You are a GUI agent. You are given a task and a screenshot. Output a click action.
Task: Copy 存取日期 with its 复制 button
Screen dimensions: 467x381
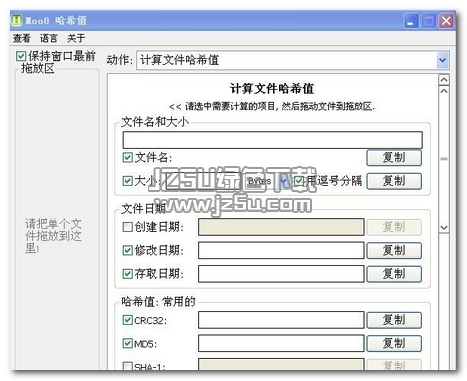click(394, 274)
